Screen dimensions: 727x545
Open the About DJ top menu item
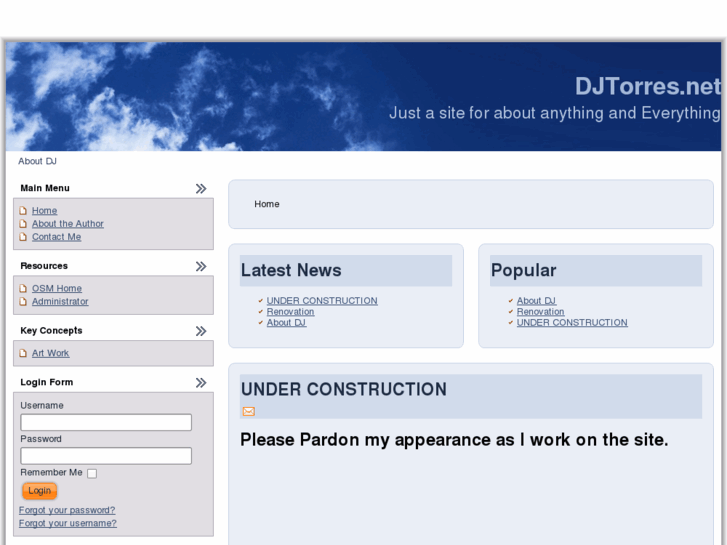(38, 161)
